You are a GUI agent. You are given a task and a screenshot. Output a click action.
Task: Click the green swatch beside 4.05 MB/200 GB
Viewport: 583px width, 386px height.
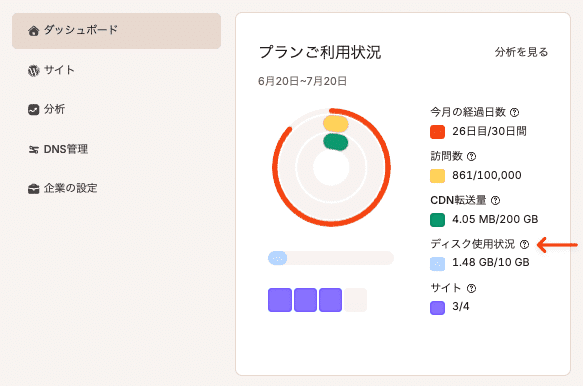(437, 219)
